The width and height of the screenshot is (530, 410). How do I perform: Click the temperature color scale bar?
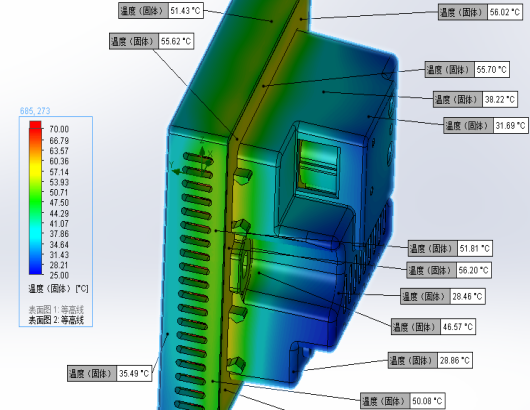click(x=35, y=198)
